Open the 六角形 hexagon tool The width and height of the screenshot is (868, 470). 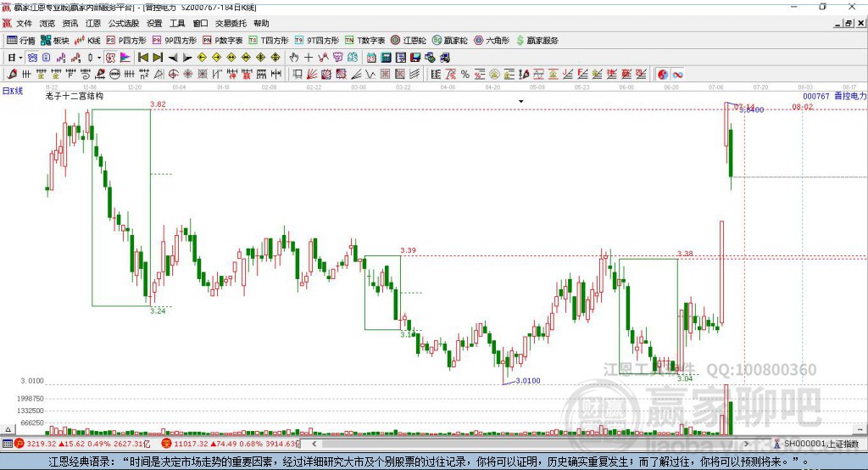point(492,41)
